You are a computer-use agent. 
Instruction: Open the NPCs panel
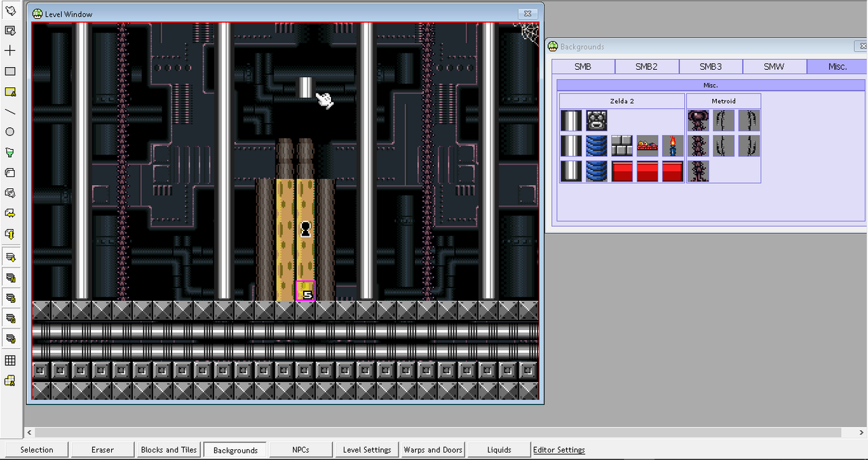click(x=301, y=450)
